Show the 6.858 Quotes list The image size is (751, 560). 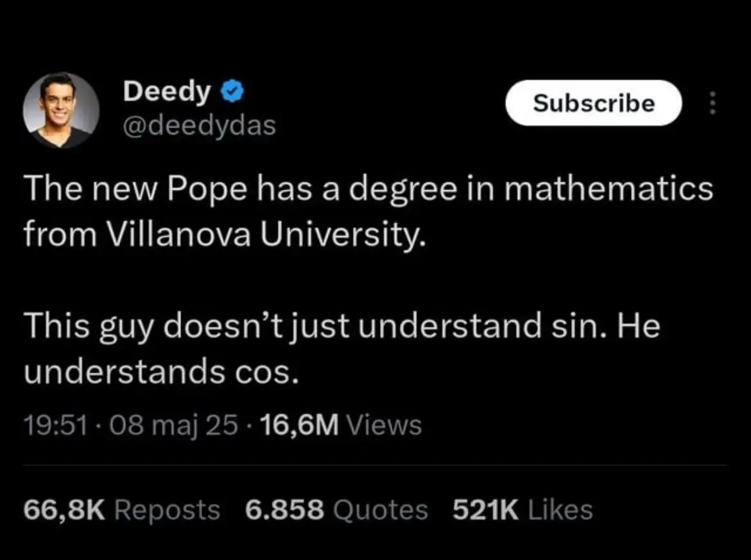pos(336,510)
